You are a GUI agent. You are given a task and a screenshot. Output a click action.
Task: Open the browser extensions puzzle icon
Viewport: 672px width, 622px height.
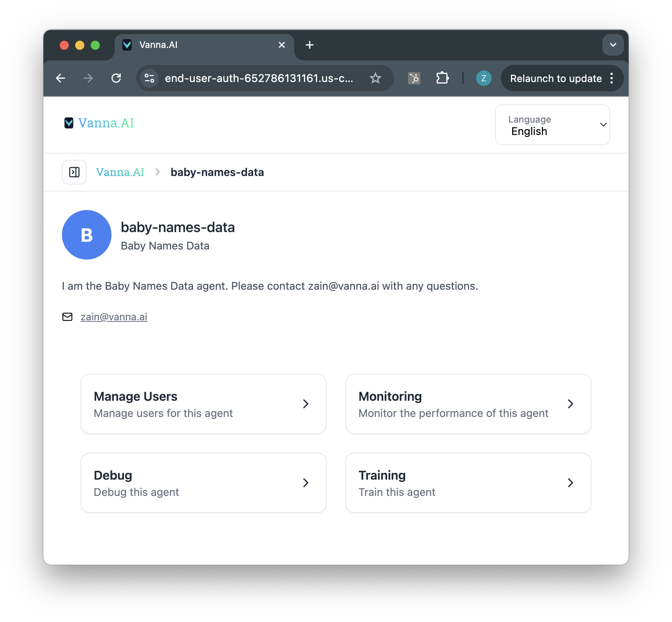[442, 78]
